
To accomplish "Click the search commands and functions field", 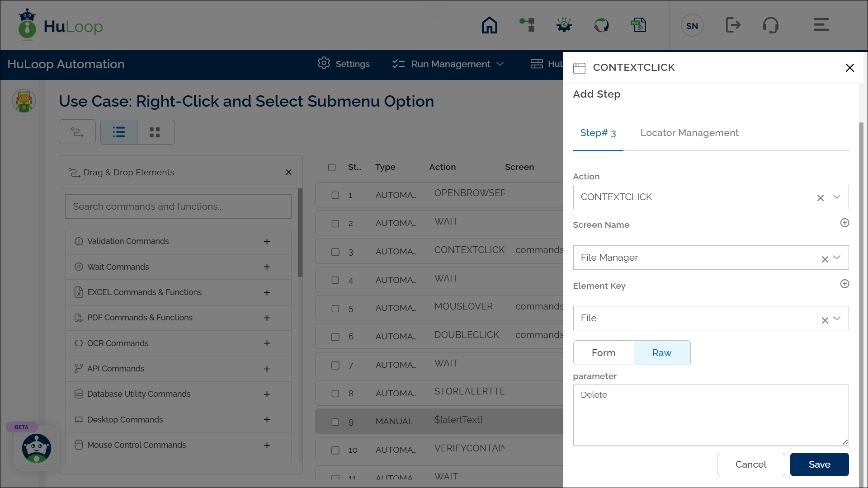I will 178,206.
